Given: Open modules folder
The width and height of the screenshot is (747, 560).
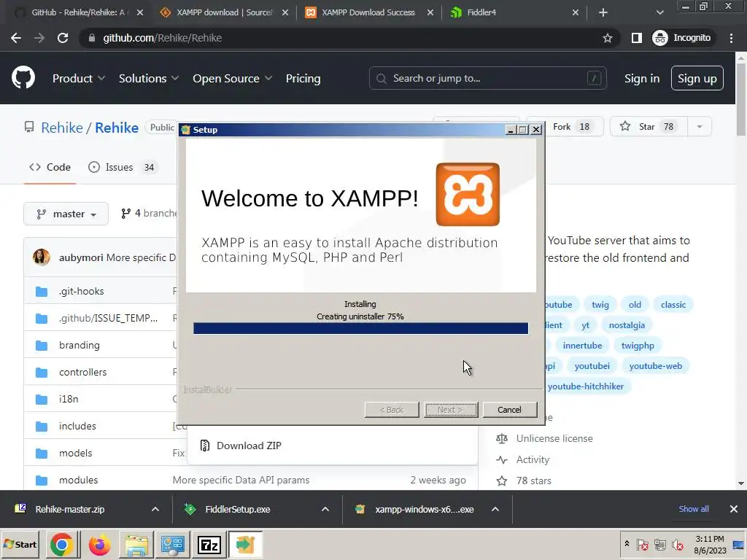Looking at the screenshot, I should [x=78, y=480].
